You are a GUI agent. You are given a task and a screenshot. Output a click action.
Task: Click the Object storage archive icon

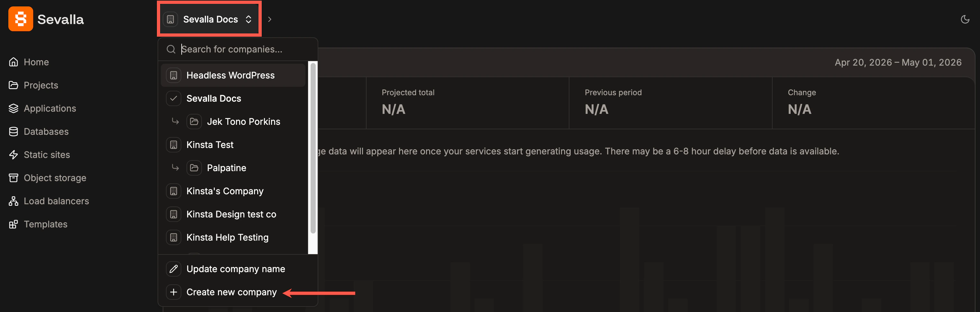point(13,178)
